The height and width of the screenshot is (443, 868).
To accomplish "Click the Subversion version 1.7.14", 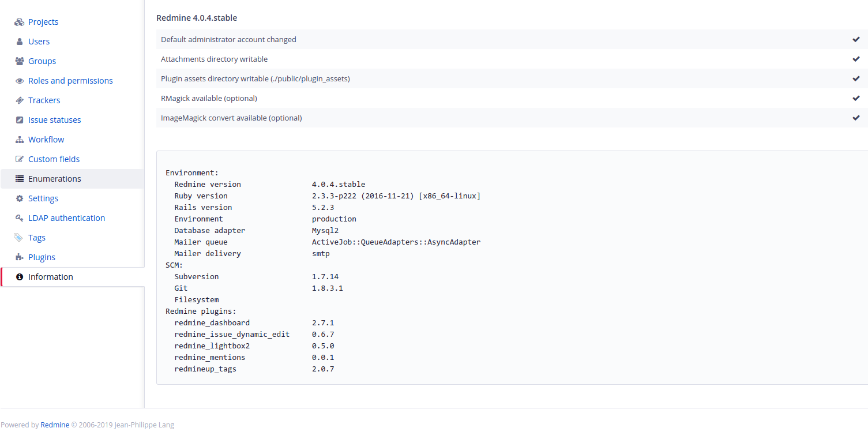I will point(325,277).
